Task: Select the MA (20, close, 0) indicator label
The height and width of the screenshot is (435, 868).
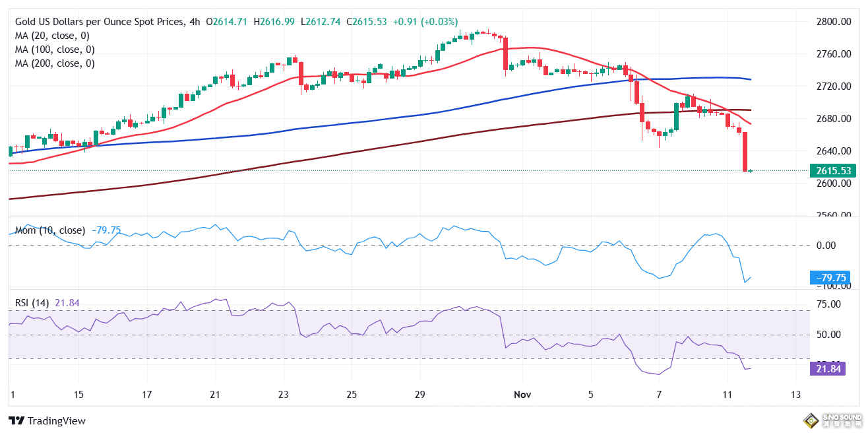Action: coord(52,36)
